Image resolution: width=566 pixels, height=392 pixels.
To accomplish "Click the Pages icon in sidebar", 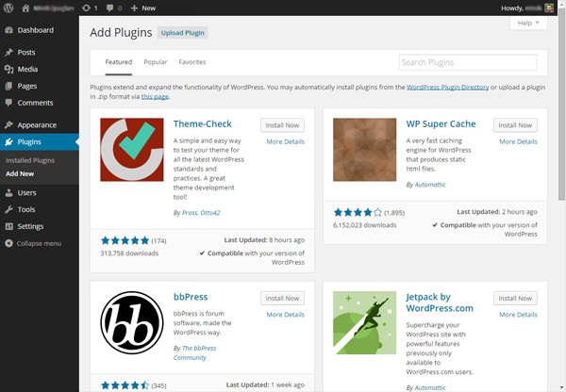I will pos(9,86).
